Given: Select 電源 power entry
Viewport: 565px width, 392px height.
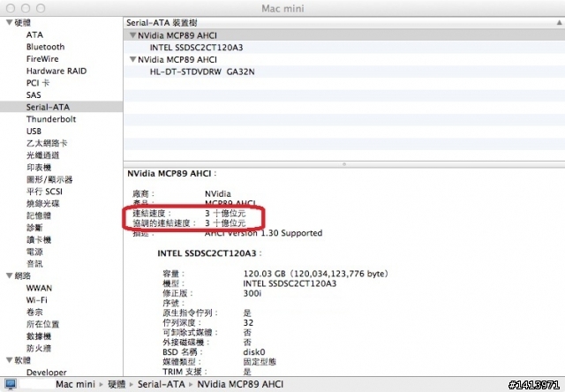Looking at the screenshot, I should pos(34,252).
